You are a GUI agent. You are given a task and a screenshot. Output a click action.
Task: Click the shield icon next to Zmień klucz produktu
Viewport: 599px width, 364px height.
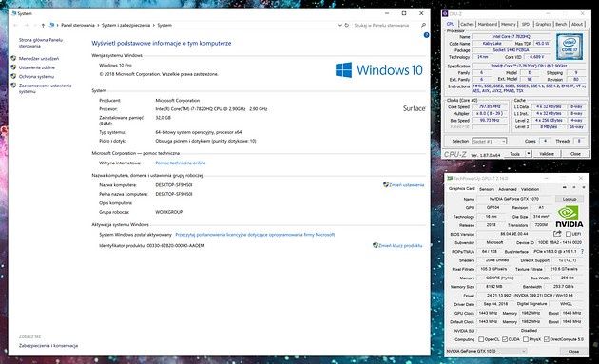click(x=376, y=245)
